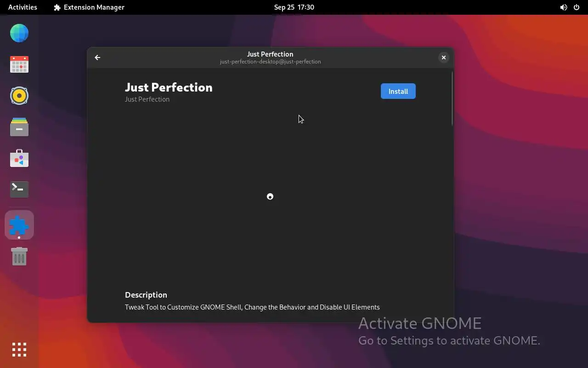
Task: Click the grey Just Perfection author subtitle
Action: (147, 99)
